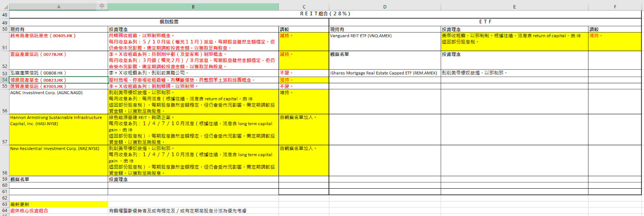The width and height of the screenshot is (644, 216).
Task: Select row 56 header
Action: (4, 102)
